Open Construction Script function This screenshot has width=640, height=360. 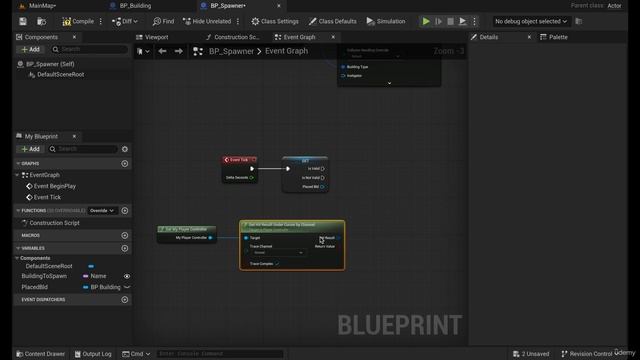click(x=54, y=223)
